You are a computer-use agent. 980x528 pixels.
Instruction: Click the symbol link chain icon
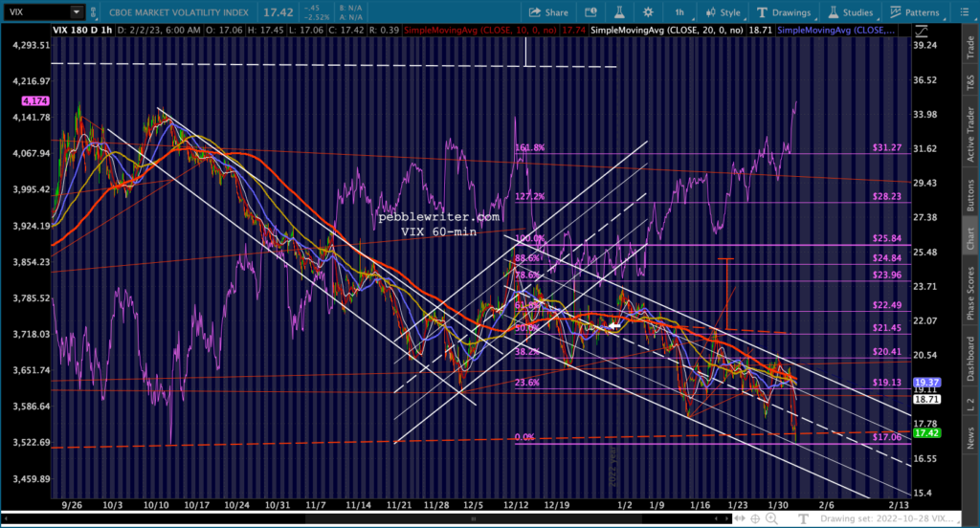point(93,11)
